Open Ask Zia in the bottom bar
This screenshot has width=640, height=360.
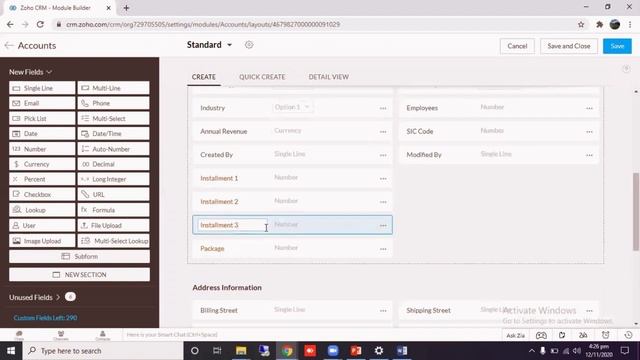(x=516, y=335)
